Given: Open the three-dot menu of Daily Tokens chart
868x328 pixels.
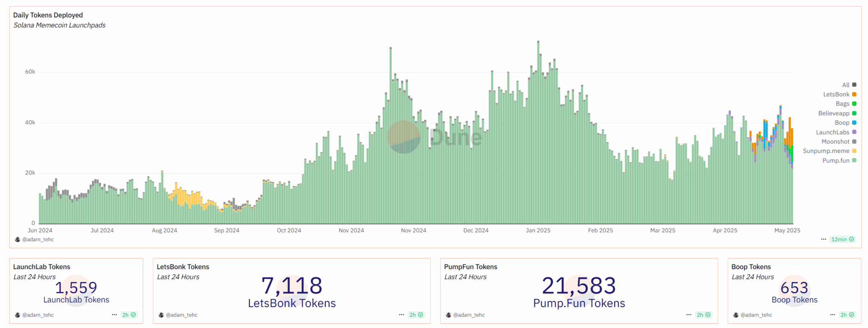Looking at the screenshot, I should coord(823,239).
